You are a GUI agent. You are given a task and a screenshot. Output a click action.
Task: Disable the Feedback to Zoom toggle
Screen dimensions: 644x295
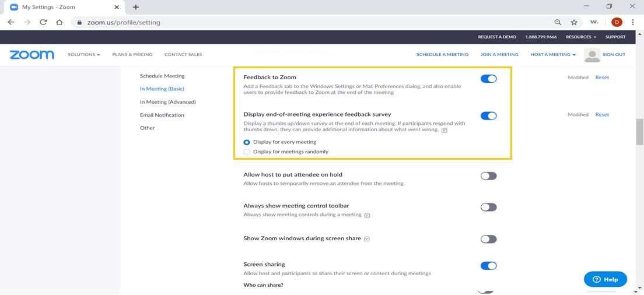click(x=488, y=79)
